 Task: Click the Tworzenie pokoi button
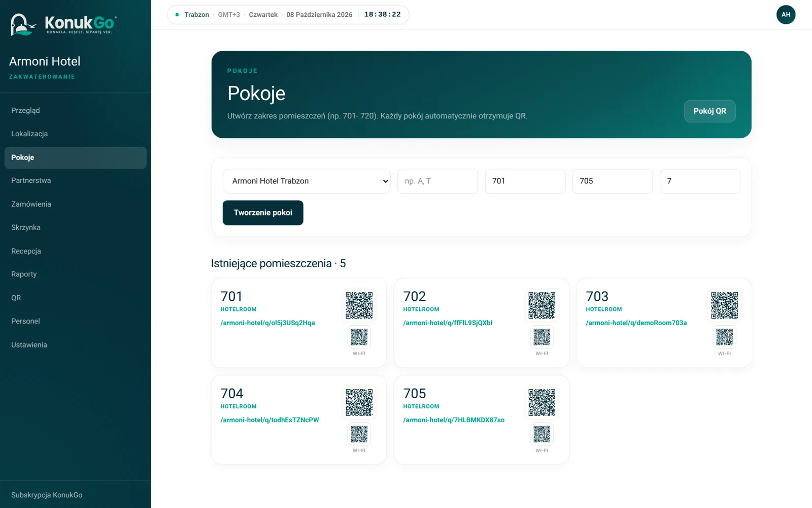point(263,213)
